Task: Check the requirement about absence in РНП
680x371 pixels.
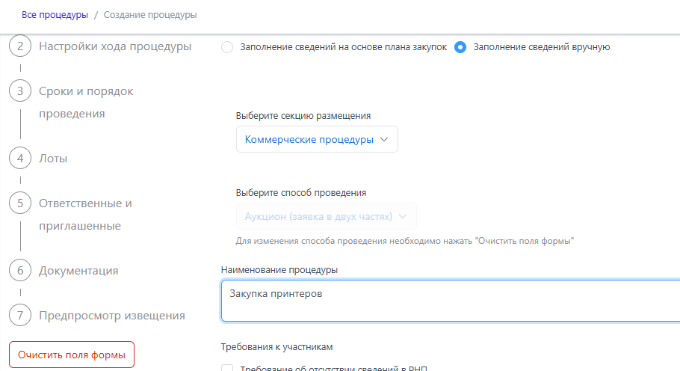Action: [x=227, y=368]
